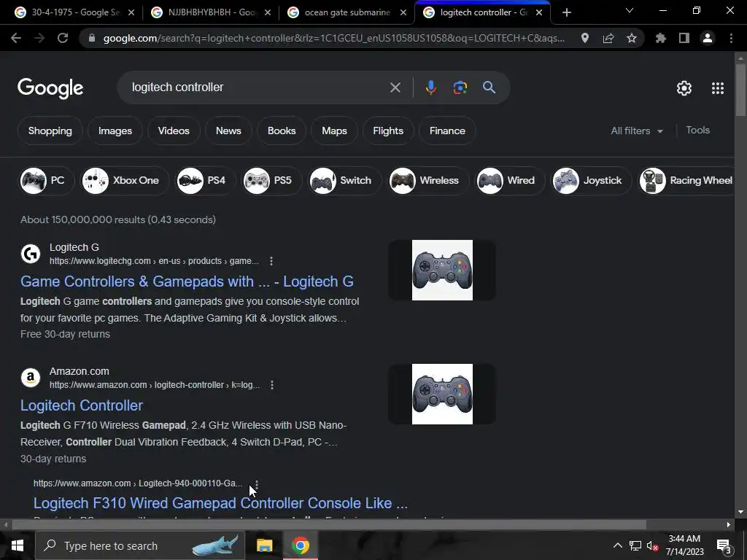
Task: Open the Extensions puzzle icon
Action: [x=660, y=38]
